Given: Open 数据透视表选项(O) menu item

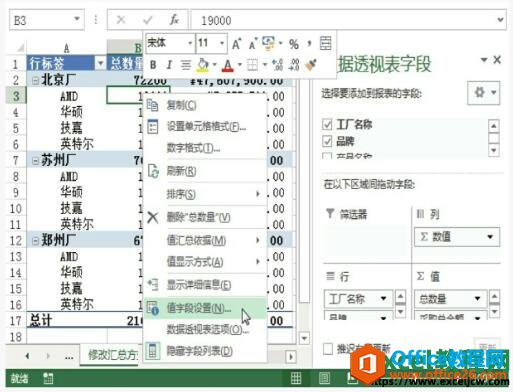Looking at the screenshot, I should (x=205, y=330).
